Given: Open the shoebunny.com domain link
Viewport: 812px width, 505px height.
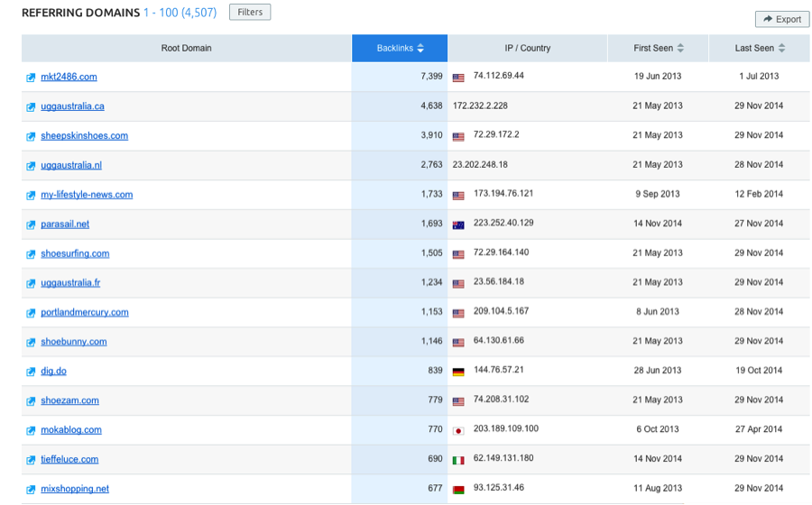Looking at the screenshot, I should pos(74,342).
